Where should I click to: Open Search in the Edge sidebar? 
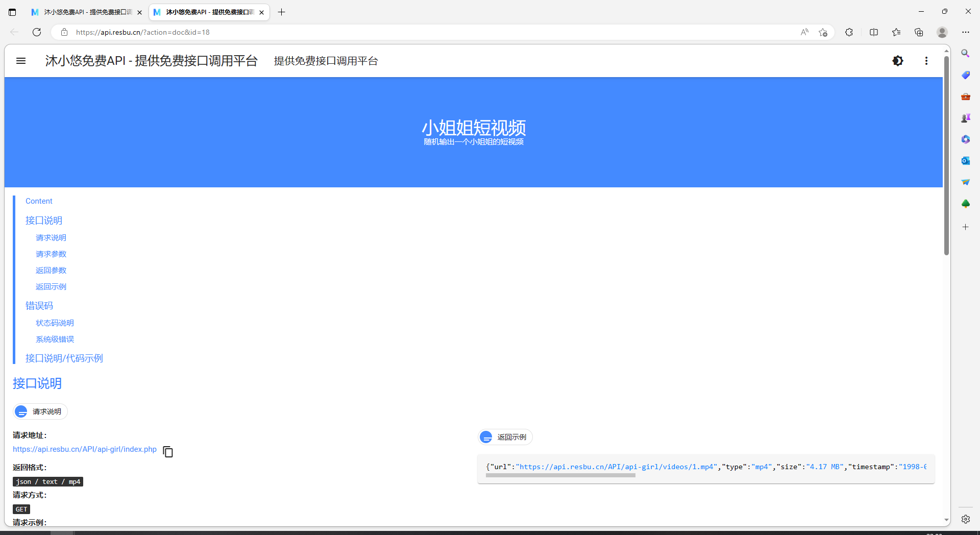tap(965, 53)
